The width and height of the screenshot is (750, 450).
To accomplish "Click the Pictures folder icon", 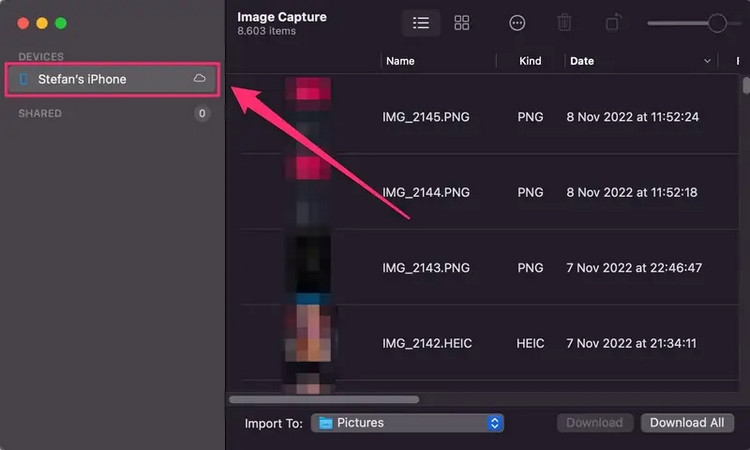I will pos(325,423).
